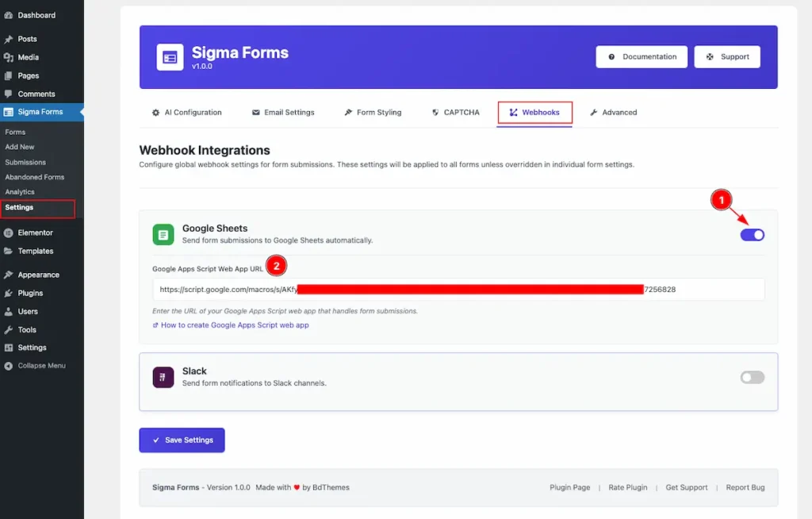
Task: Click the Comments bubble icon
Action: (x=8, y=94)
